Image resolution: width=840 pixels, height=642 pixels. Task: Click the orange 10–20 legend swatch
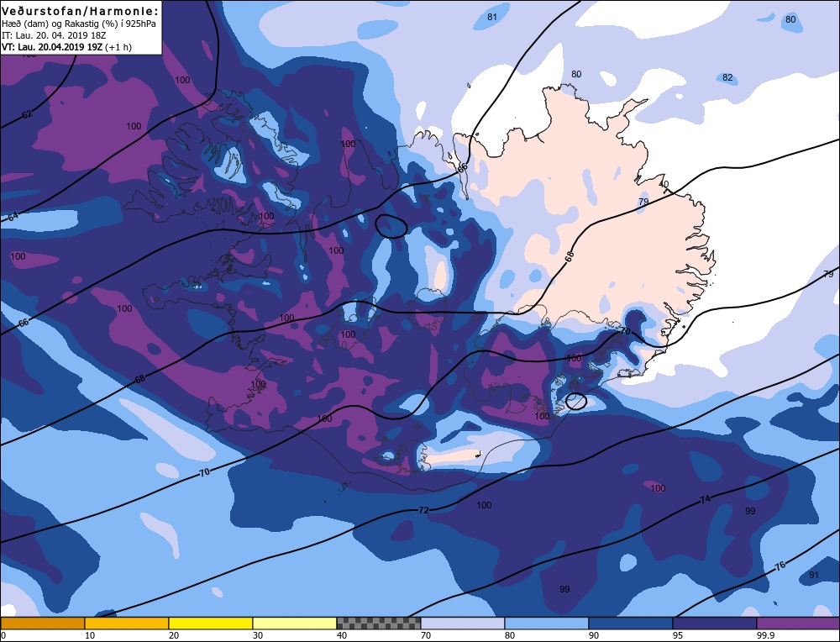coord(127,624)
